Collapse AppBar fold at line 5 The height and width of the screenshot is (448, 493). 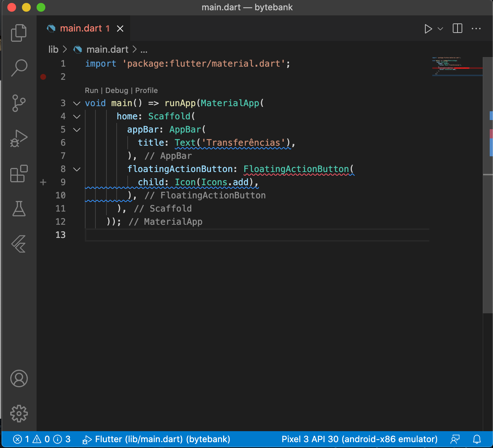pos(77,130)
